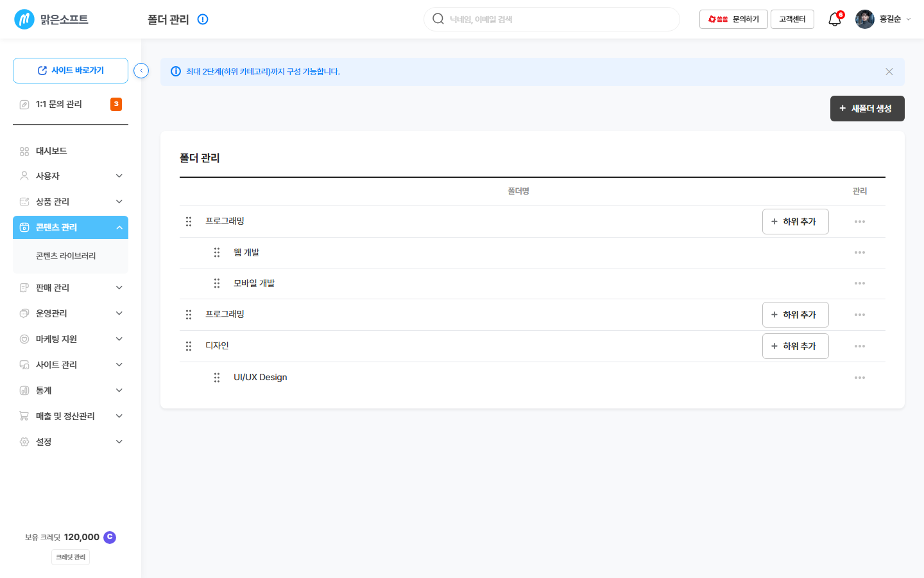Click the drag handle for 모바일 개발
This screenshot has width=924, height=578.
click(217, 283)
